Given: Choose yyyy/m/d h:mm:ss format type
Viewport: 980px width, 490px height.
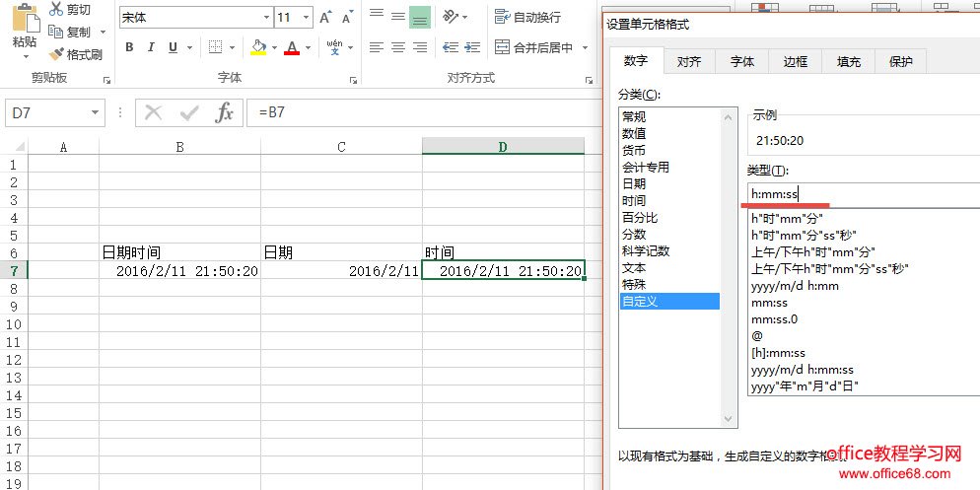Looking at the screenshot, I should [802, 370].
